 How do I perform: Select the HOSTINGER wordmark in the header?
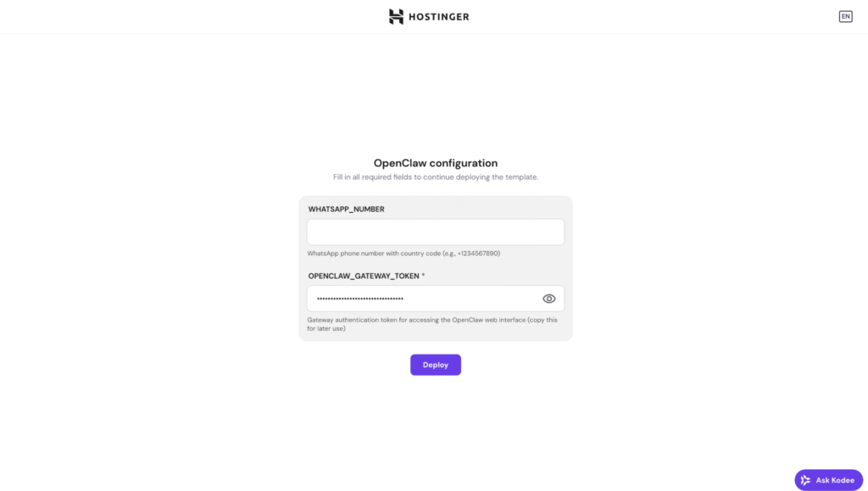(x=437, y=15)
